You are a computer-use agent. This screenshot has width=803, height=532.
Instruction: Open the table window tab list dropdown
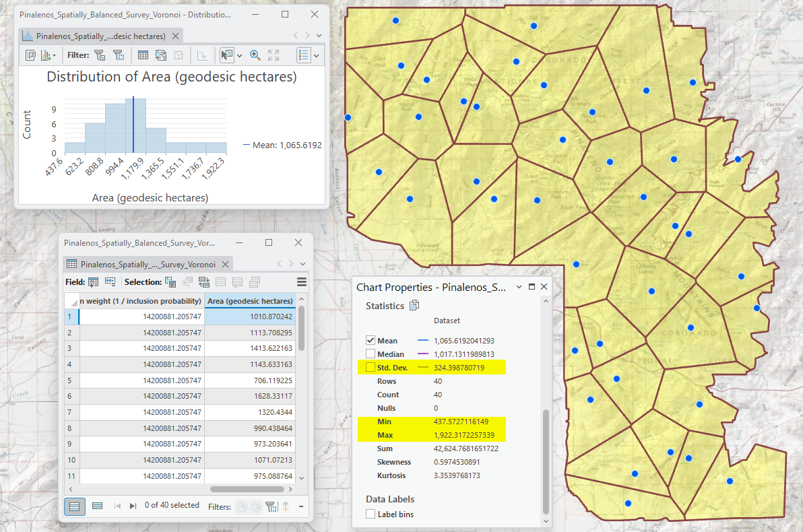[x=302, y=264]
